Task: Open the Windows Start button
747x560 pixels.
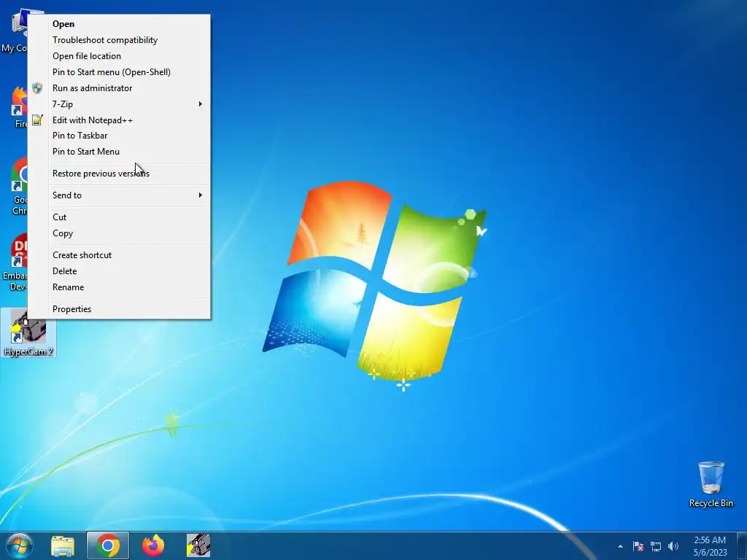Action: [x=20, y=545]
